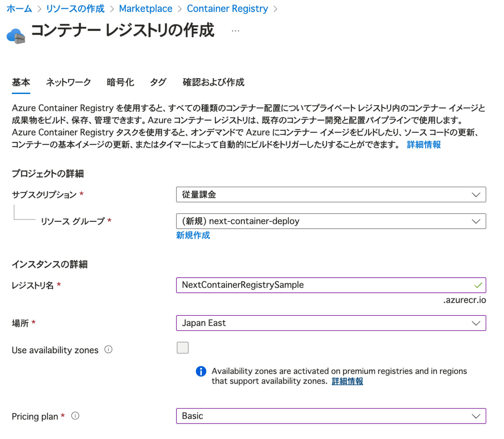Go to Marketplace breadcrumb link
This screenshot has width=504, height=439.
[x=146, y=9]
